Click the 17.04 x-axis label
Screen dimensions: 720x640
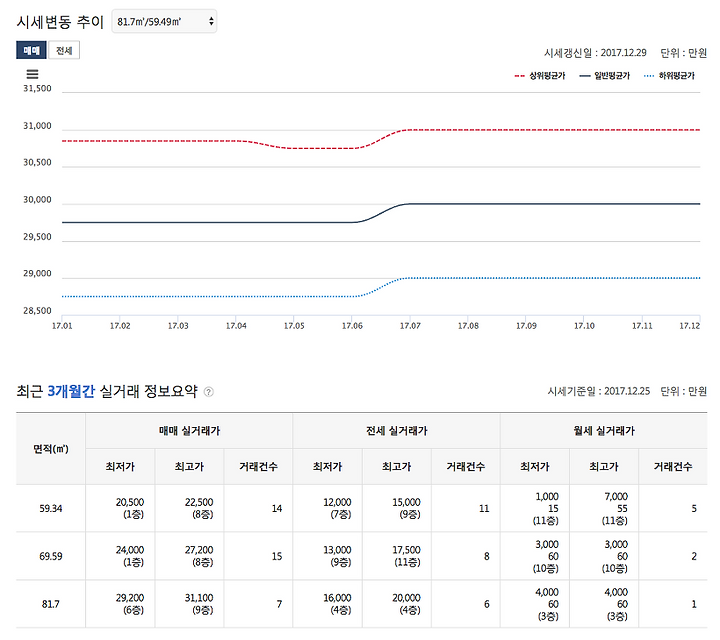pos(236,326)
